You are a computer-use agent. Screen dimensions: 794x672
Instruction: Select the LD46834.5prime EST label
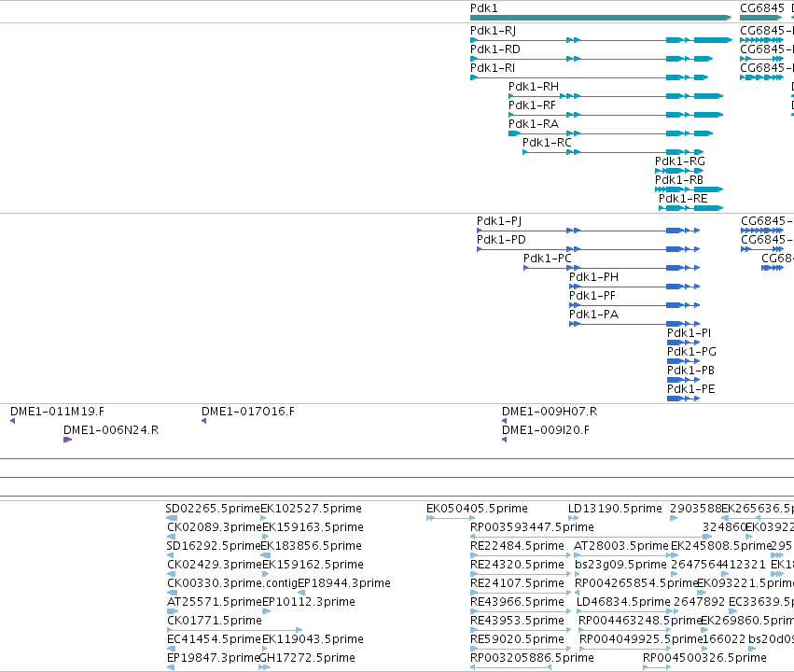624,602
